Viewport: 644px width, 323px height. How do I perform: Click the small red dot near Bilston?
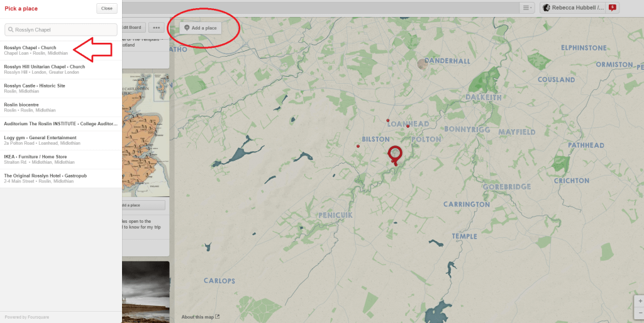coord(358,146)
